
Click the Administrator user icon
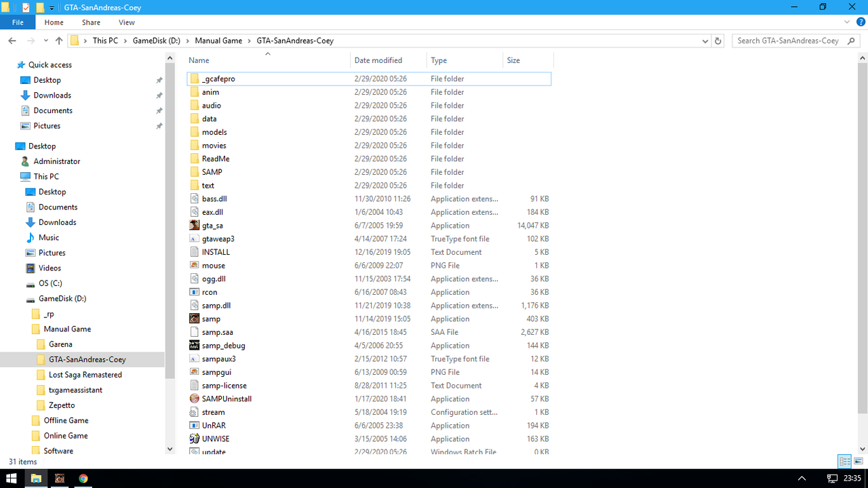[26, 161]
